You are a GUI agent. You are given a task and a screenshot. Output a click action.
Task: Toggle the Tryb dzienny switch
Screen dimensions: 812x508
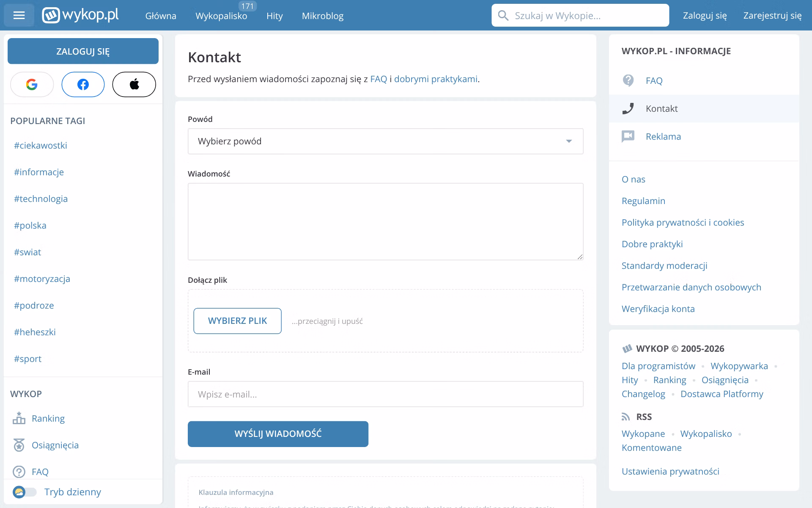tap(25, 492)
